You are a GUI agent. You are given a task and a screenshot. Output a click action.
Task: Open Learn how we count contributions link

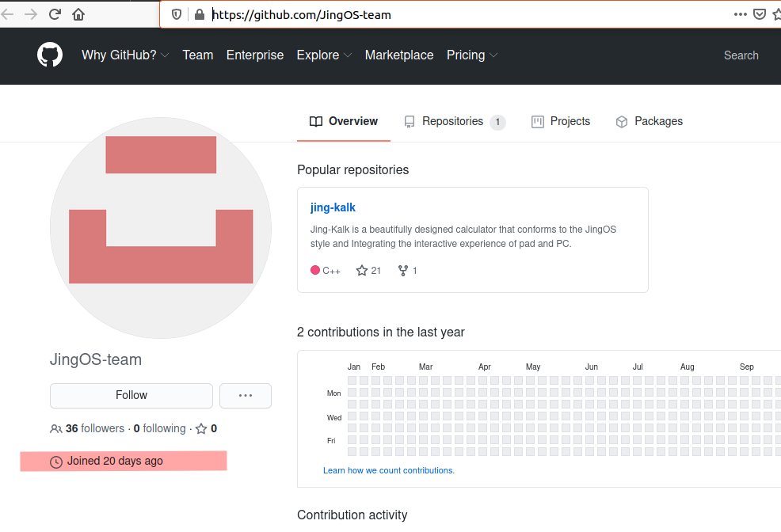(389, 470)
